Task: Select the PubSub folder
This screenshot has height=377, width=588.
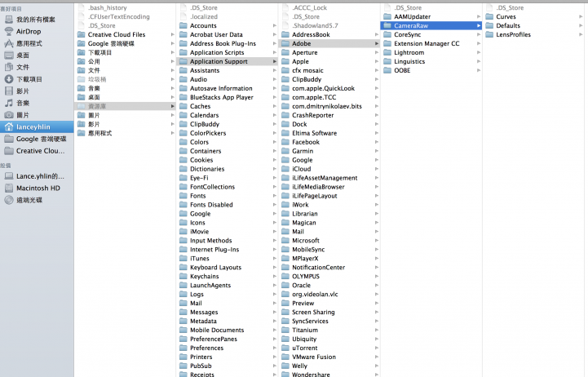Action: (228, 366)
